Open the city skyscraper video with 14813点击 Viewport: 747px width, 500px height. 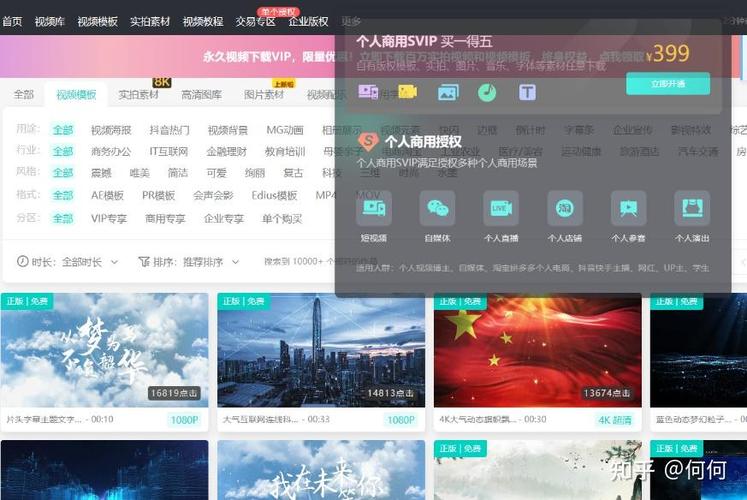(x=321, y=350)
